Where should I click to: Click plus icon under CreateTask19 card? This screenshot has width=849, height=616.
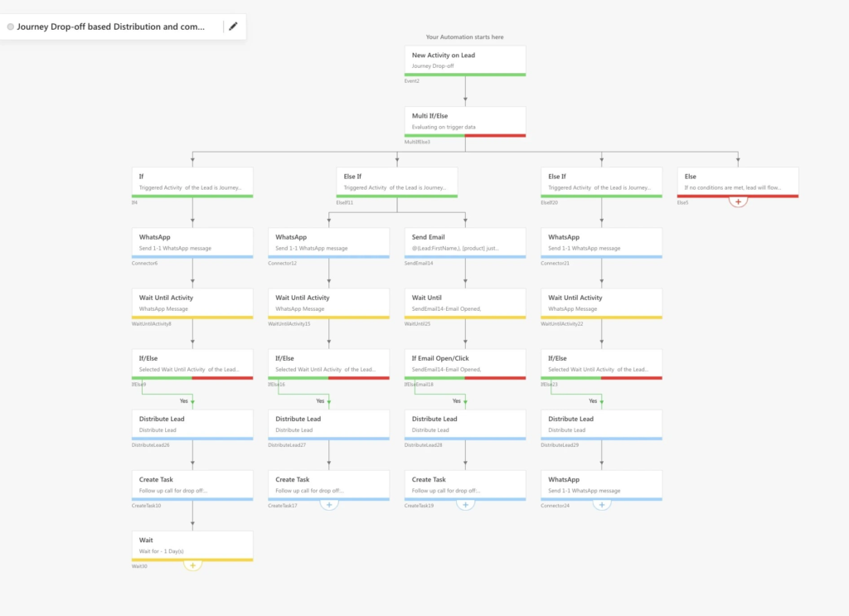(x=465, y=503)
